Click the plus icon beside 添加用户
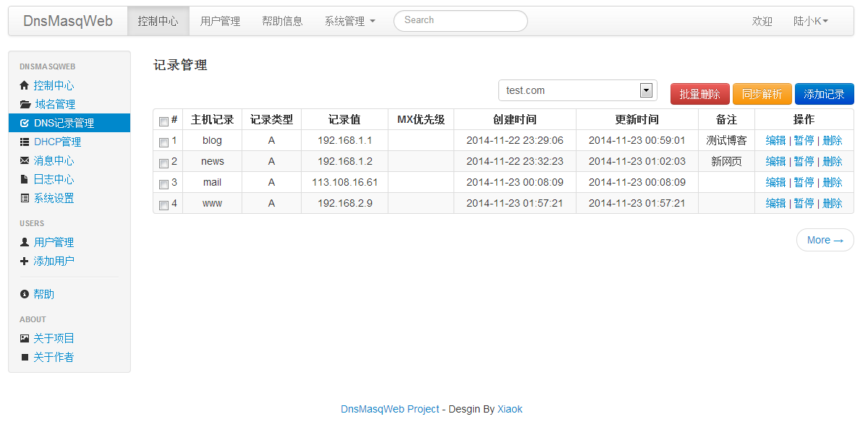868x427 pixels. 25,261
